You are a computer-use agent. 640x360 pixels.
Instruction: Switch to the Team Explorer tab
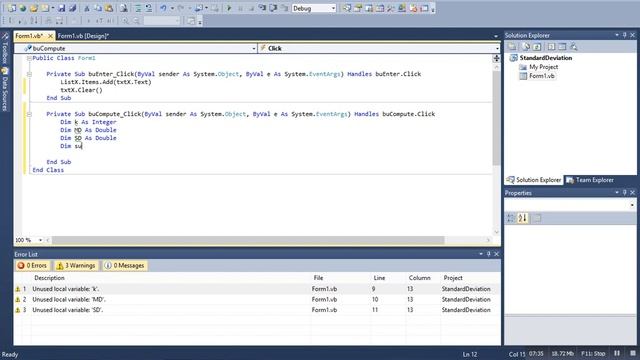[x=590, y=180]
